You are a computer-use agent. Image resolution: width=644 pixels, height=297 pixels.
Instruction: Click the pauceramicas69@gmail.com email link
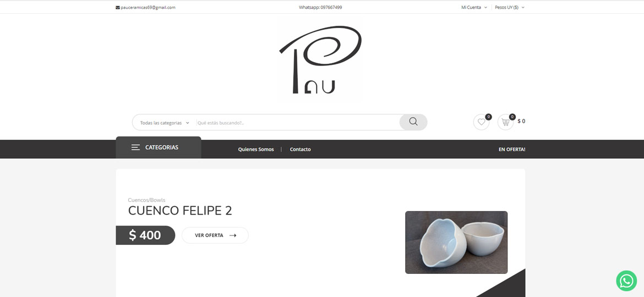pos(148,7)
